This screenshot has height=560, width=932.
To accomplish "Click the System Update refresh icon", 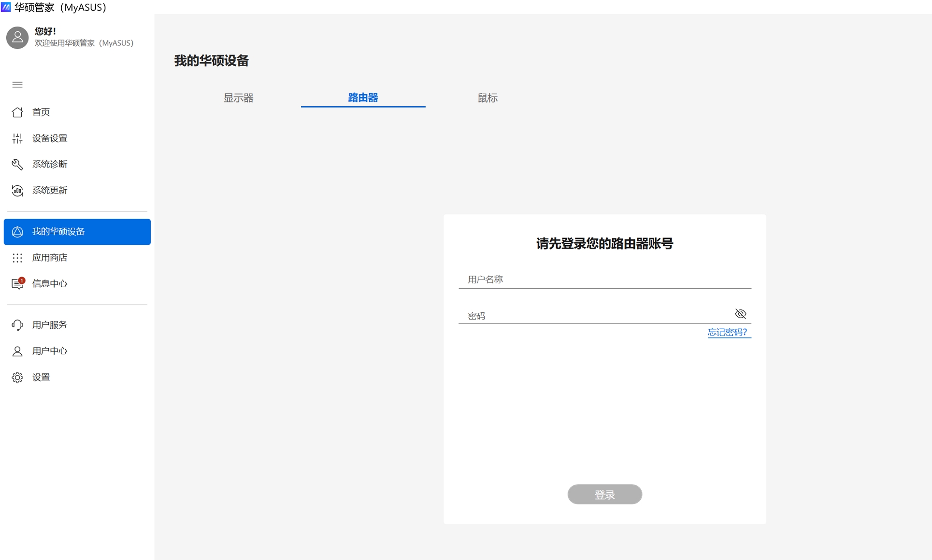I will click(17, 191).
